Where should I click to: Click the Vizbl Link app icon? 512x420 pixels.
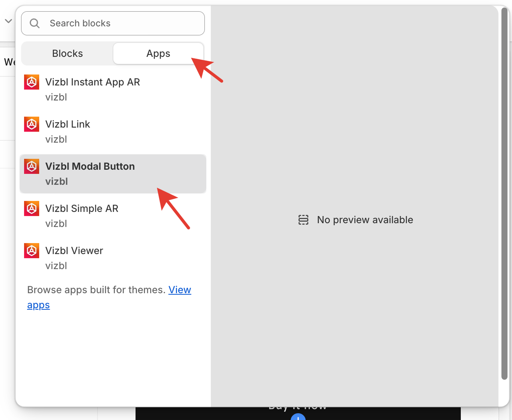click(32, 124)
